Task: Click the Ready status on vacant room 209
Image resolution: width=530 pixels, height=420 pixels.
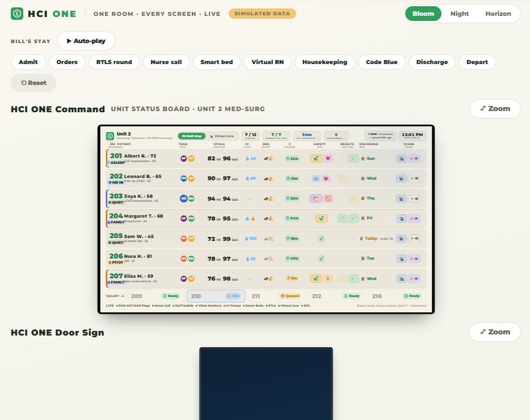Action: click(171, 296)
